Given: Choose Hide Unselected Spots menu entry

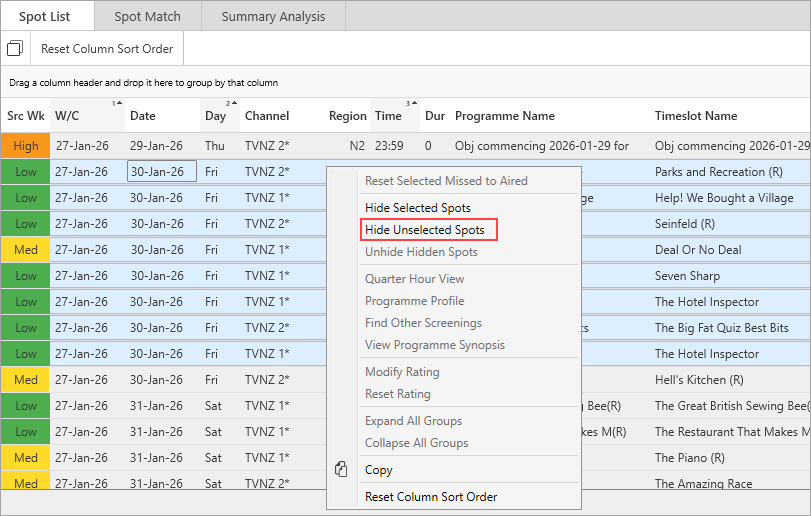Looking at the screenshot, I should tap(425, 230).
